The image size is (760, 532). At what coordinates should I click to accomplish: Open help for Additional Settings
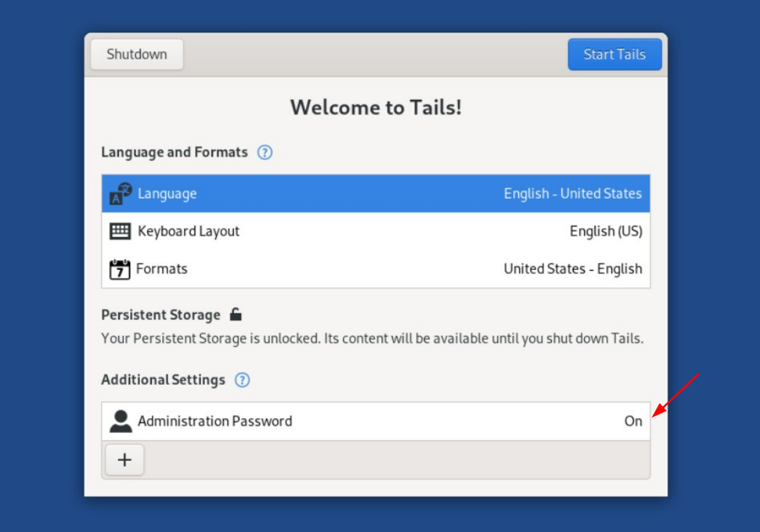[242, 380]
